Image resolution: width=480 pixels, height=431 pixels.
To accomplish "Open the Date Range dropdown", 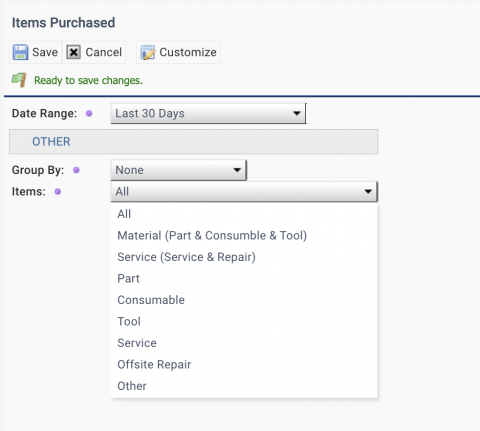I will coord(208,113).
